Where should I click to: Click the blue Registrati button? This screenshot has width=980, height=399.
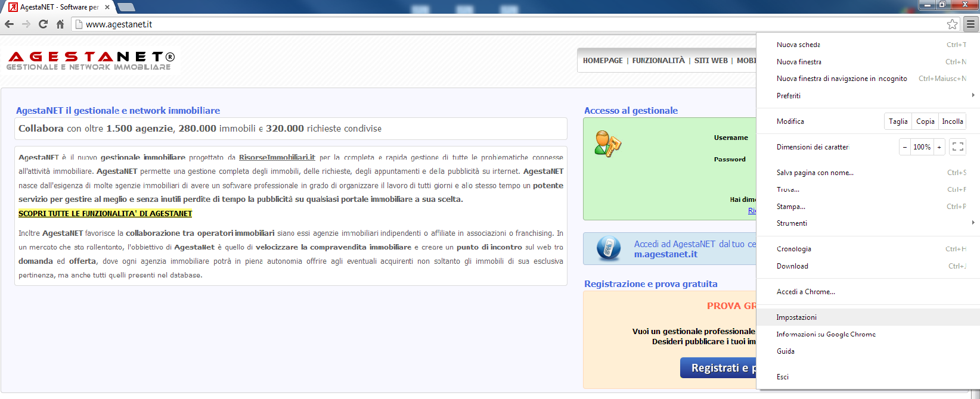coord(718,368)
